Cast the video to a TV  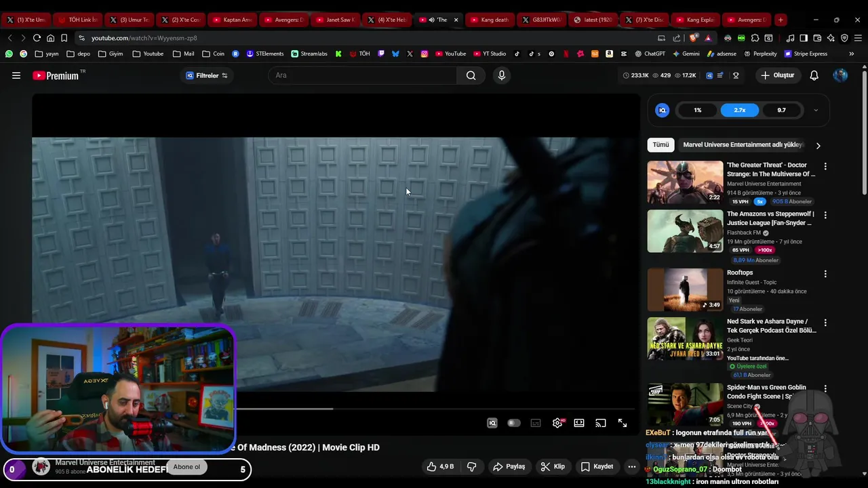(x=601, y=423)
